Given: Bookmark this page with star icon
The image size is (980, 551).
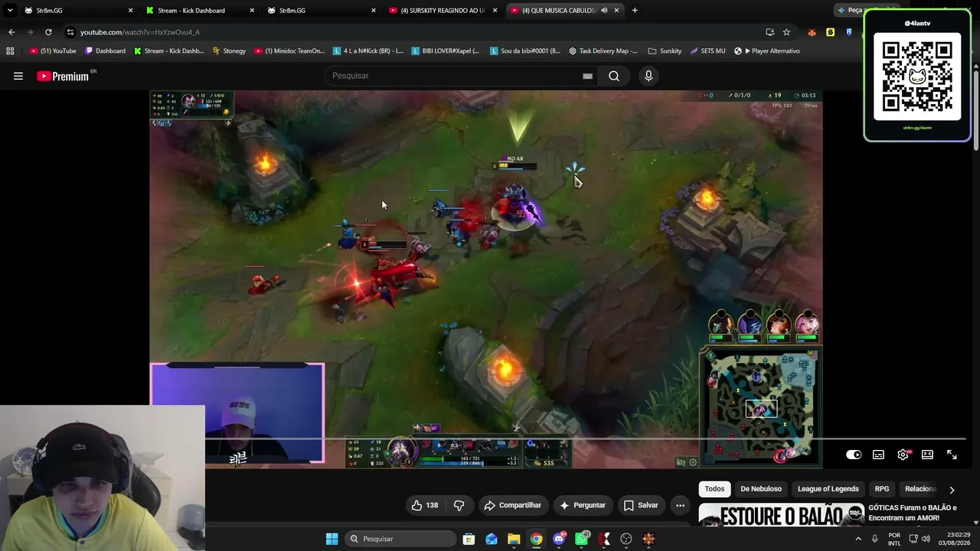Looking at the screenshot, I should coord(786,32).
